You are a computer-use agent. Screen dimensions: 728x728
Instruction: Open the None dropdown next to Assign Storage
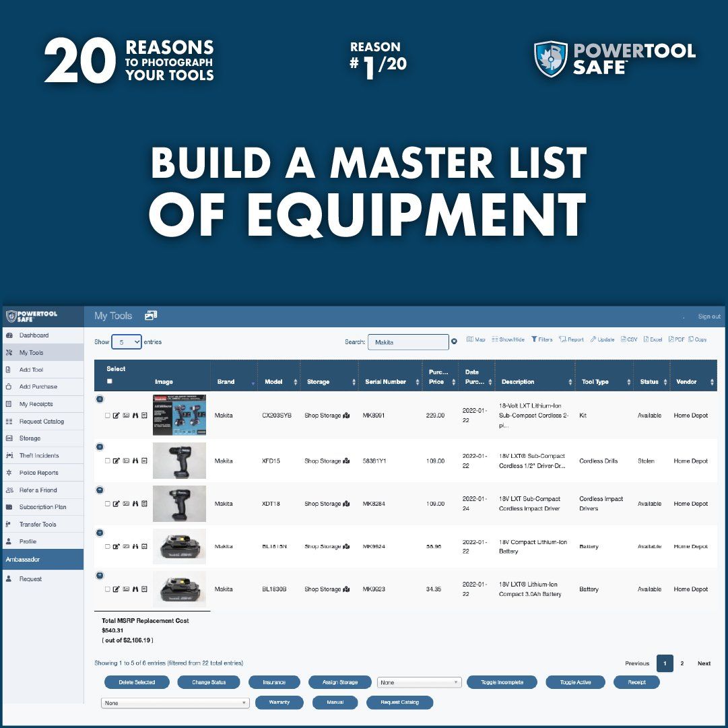pos(420,682)
